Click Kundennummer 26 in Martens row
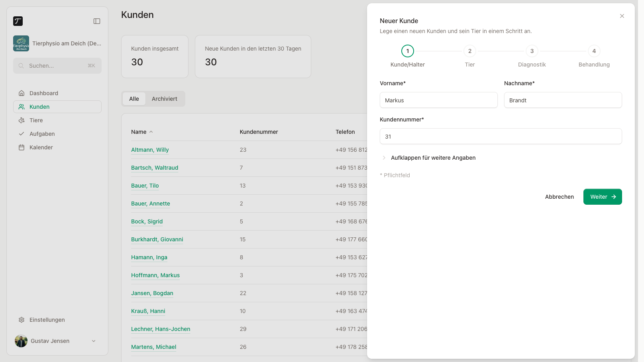Image resolution: width=644 pixels, height=362 pixels. tap(243, 347)
